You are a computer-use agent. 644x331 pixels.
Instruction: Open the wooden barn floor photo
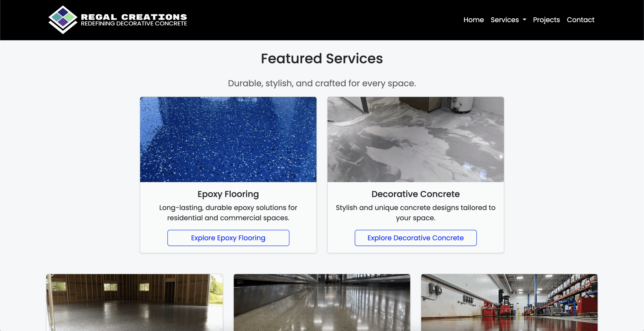tap(135, 302)
